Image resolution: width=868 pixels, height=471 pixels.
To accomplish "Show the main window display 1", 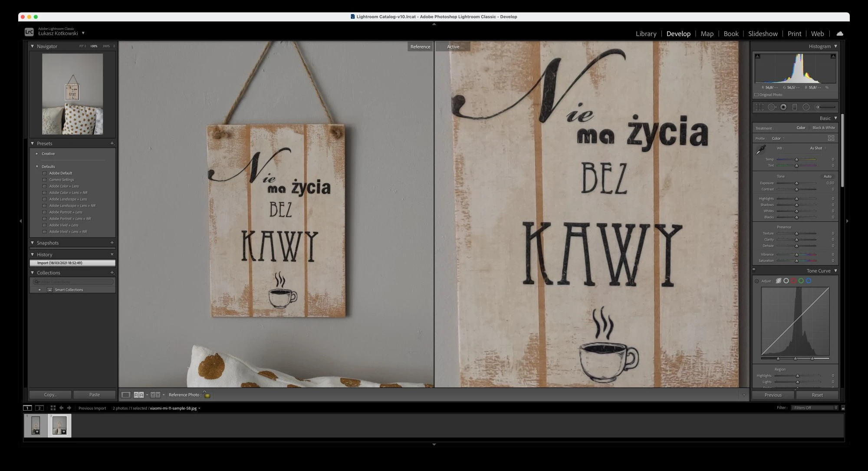I will click(x=27, y=408).
